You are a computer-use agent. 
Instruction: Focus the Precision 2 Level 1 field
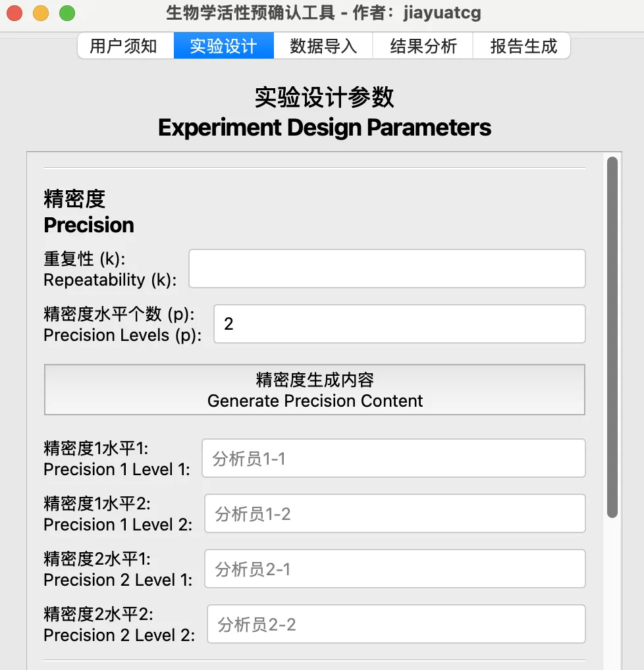pyautogui.click(x=395, y=569)
